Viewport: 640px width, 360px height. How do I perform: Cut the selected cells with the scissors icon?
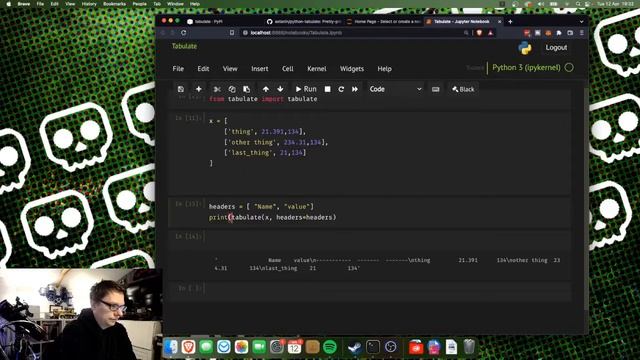click(217, 89)
